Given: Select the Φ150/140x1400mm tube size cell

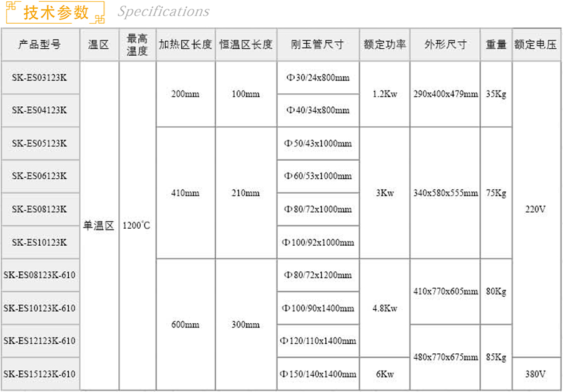Looking at the screenshot, I should (318, 374).
